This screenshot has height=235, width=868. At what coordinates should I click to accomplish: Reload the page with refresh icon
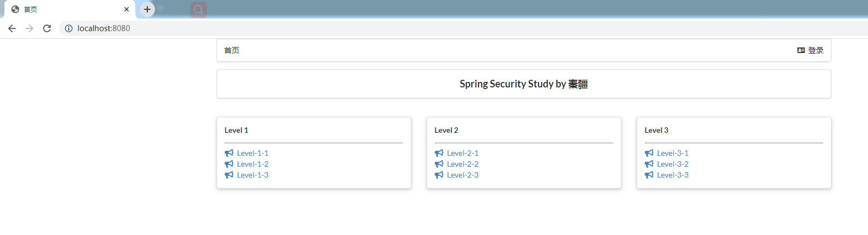pos(47,28)
